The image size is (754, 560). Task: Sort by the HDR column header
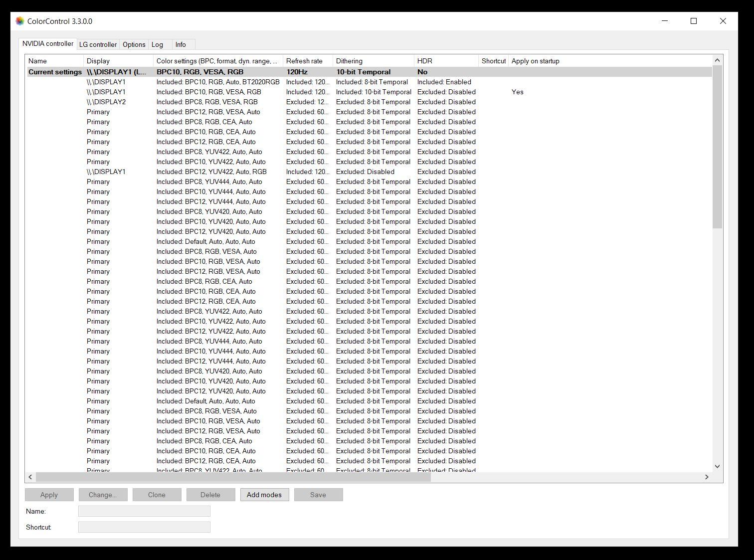[446, 61]
